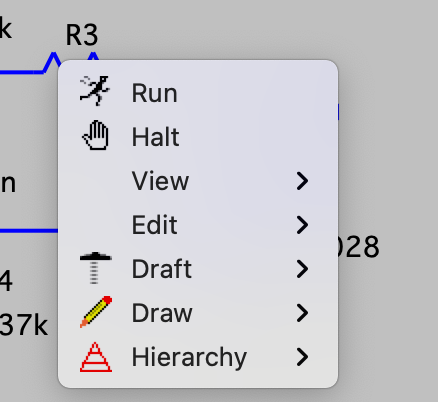Expand the Draft submenu chevron
This screenshot has height=402, width=438.
coord(302,269)
